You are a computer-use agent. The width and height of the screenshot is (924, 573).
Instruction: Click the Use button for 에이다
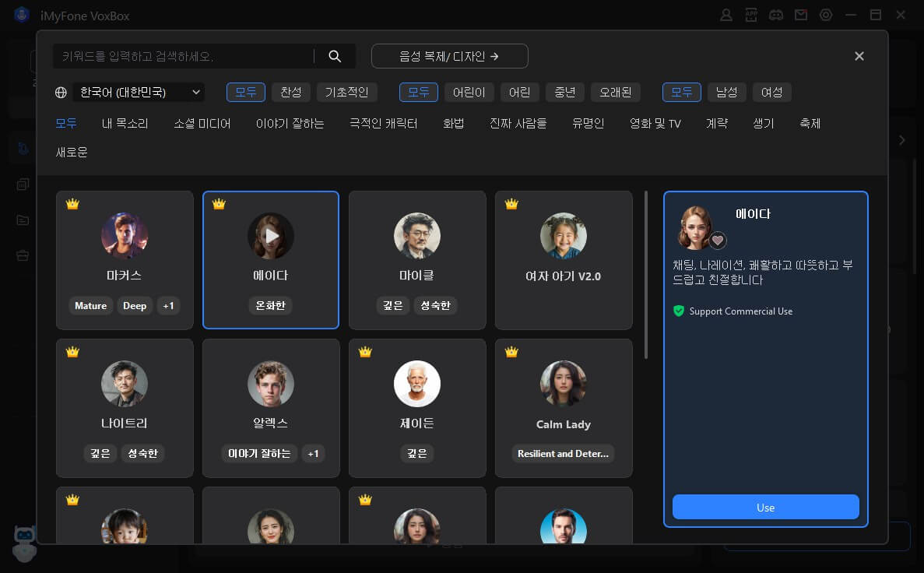(765, 507)
